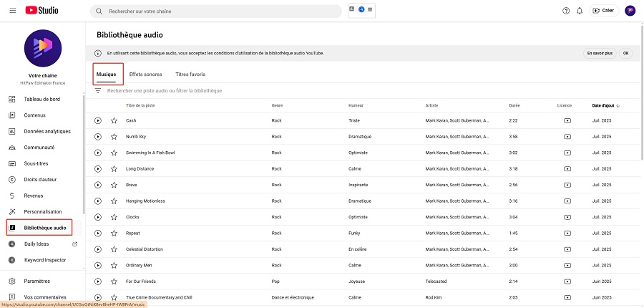This screenshot has width=644, height=308.
Task: Click the Titre de la piste header
Action: click(140, 106)
